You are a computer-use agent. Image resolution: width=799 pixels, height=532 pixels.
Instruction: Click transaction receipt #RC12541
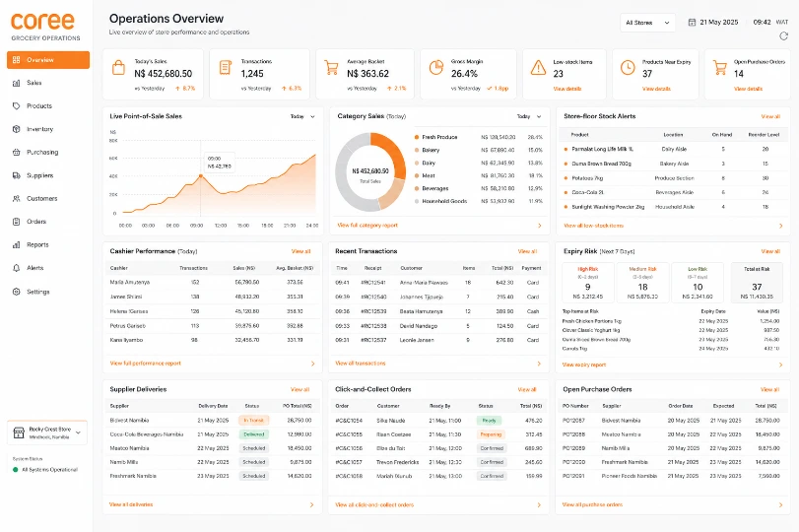pos(373,283)
